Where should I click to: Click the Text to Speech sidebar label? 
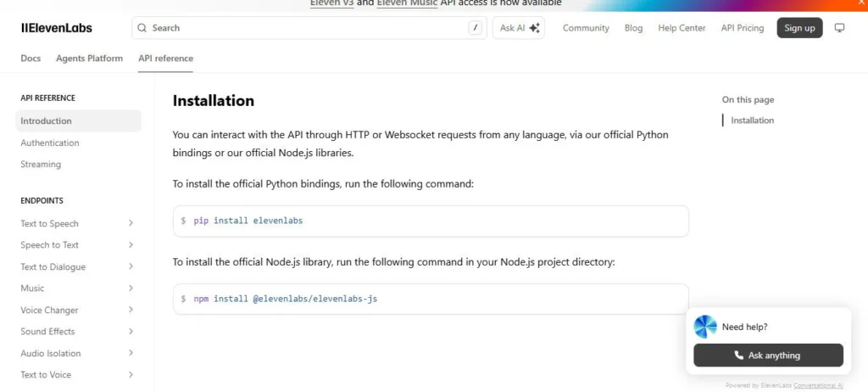(x=49, y=223)
